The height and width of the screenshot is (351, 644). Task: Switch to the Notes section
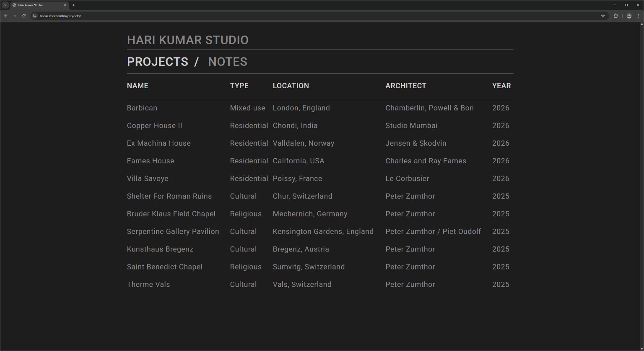coord(228,62)
